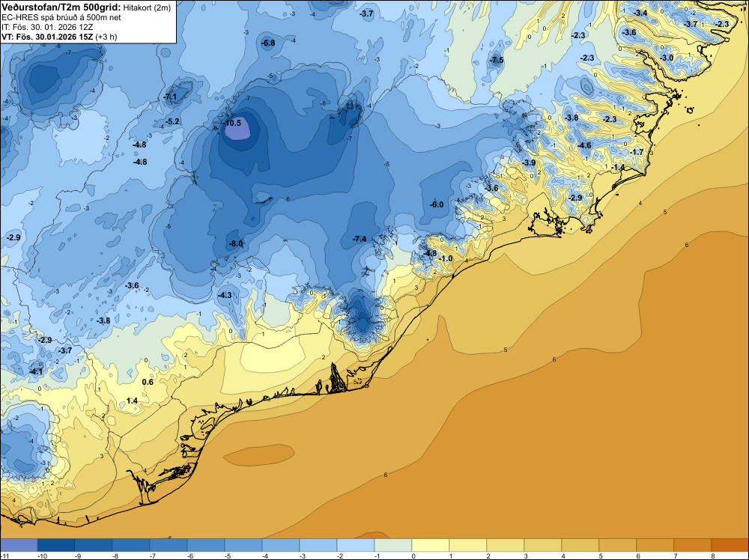Screen dimensions: 749x560
Task: Click the -10.5 minimum temperature label
Action: 233,123
